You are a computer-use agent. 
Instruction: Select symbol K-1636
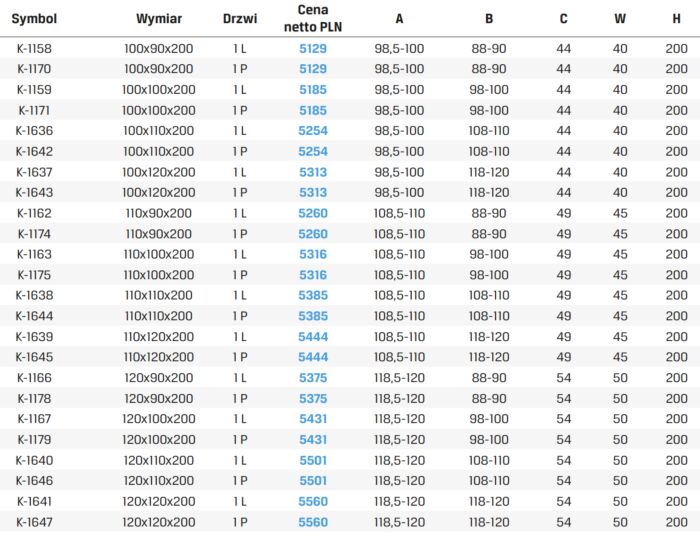pyautogui.click(x=34, y=131)
